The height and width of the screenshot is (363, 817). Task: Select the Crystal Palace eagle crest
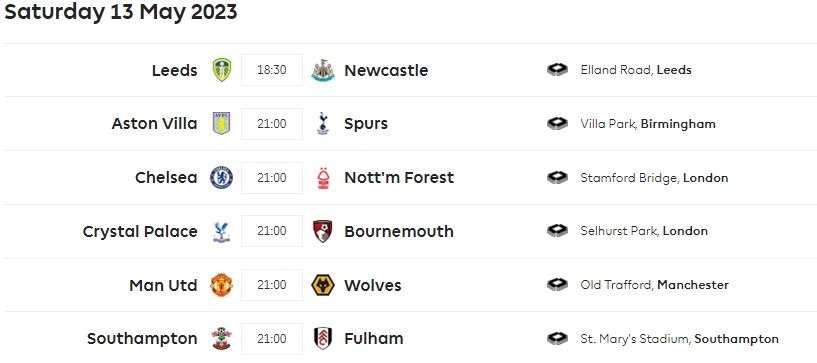coord(221,231)
